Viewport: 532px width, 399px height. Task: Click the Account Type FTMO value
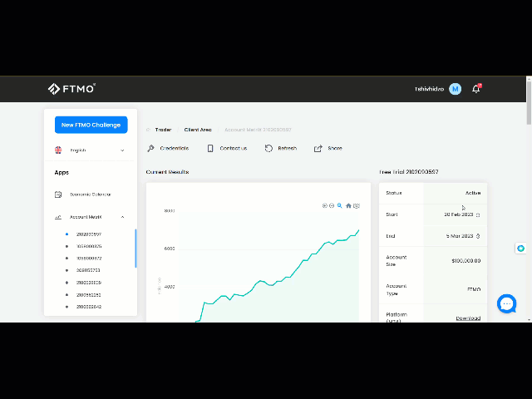point(474,289)
